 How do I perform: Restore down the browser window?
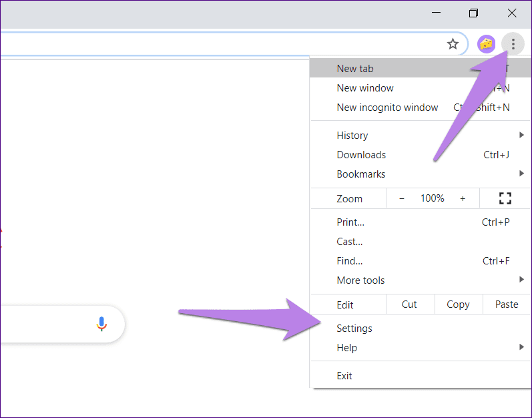click(473, 13)
